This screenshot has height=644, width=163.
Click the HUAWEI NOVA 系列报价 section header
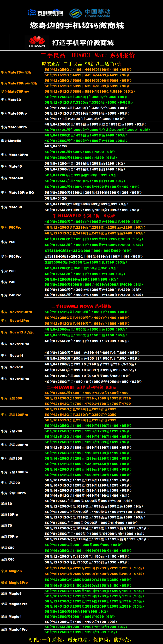click(x=82, y=306)
